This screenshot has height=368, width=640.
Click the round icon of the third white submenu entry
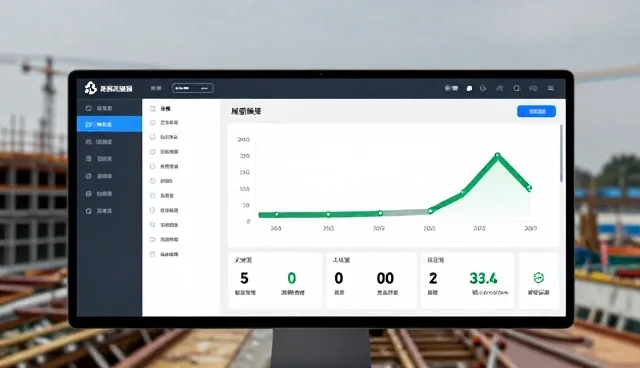(x=153, y=137)
